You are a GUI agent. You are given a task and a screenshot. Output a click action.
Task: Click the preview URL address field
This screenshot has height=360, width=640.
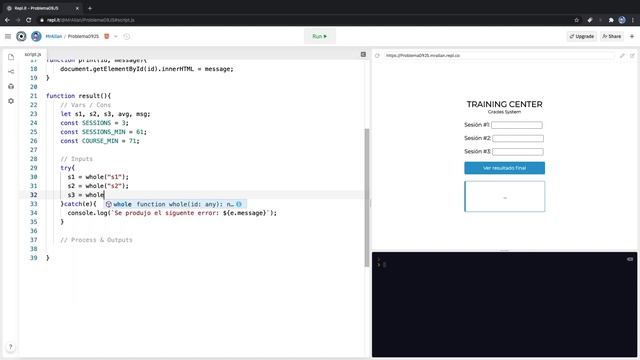(499, 56)
